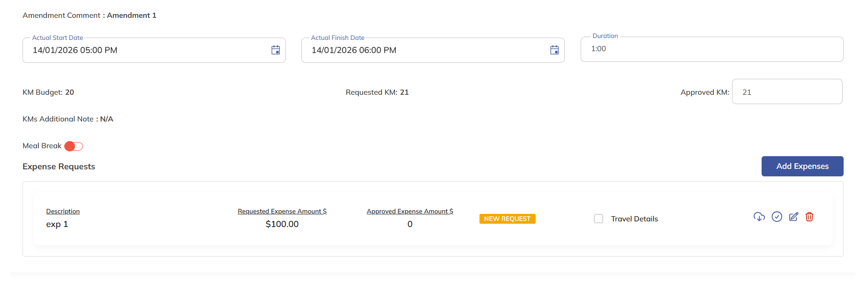Image resolution: width=868 pixels, height=303 pixels.
Task: Edit the exp 1 expense request
Action: [x=793, y=217]
